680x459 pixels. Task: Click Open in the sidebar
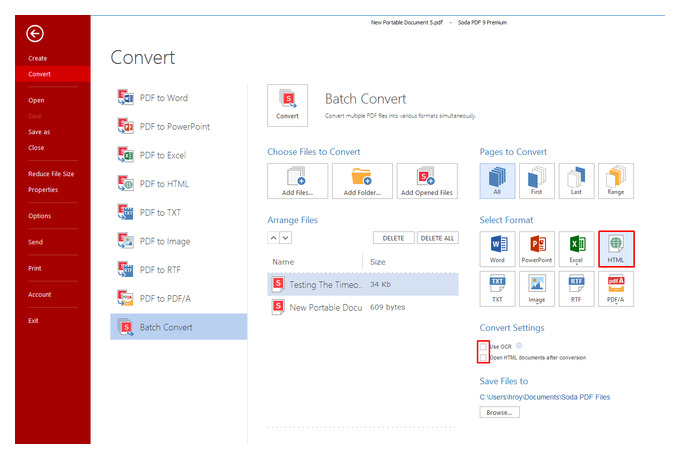36,100
